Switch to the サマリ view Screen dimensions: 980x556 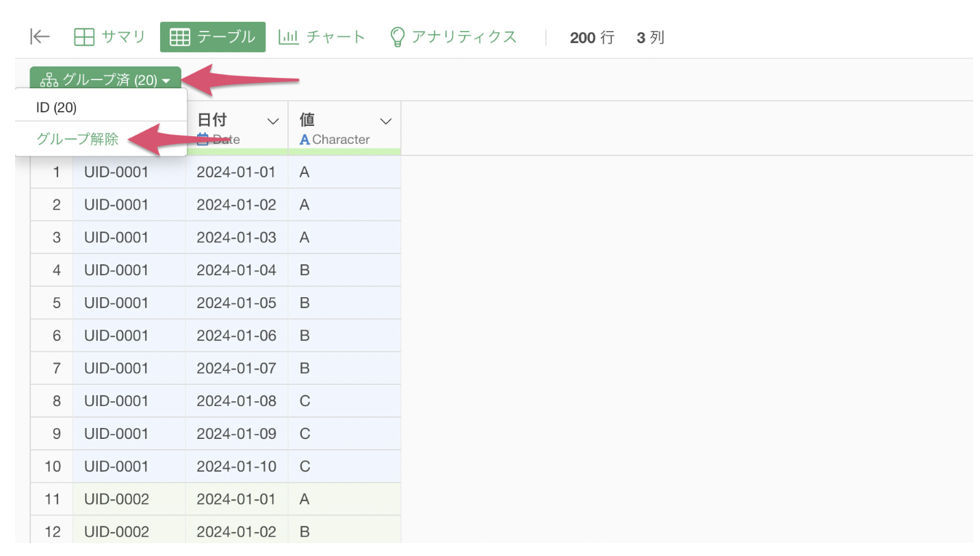(x=109, y=37)
